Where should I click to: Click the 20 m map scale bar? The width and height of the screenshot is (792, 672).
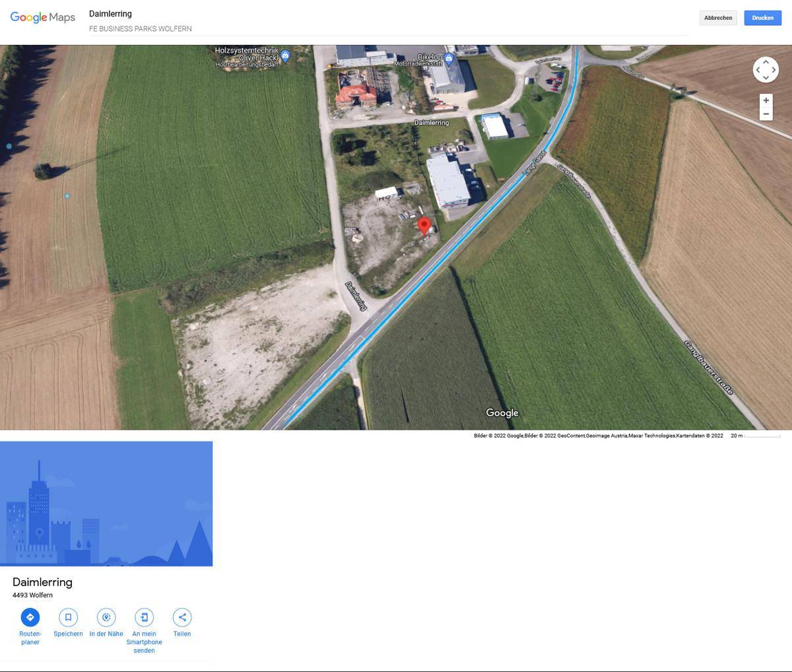[756, 436]
